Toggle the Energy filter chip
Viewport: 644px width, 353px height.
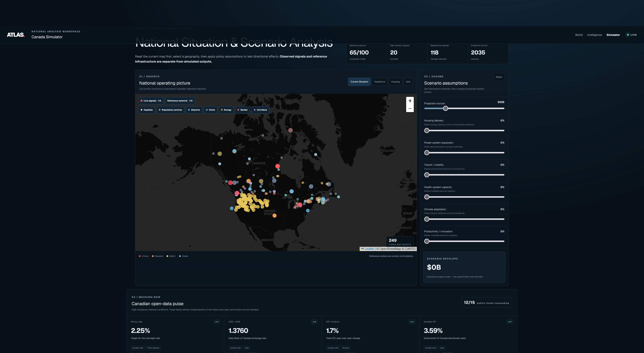tap(226, 110)
